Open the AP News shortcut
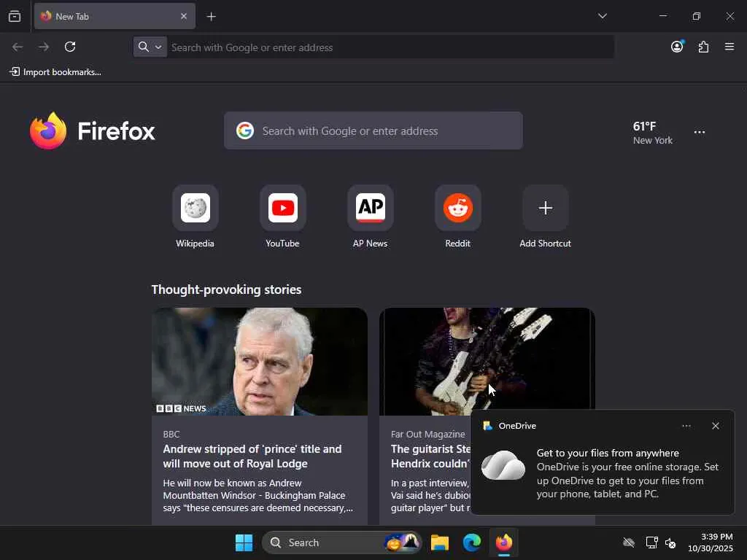This screenshot has height=560, width=747. [370, 217]
